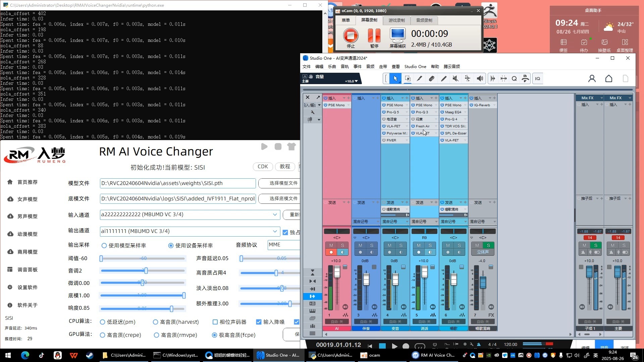Select 使用模型采样率 radio option
This screenshot has height=362, width=644.
tap(104, 246)
